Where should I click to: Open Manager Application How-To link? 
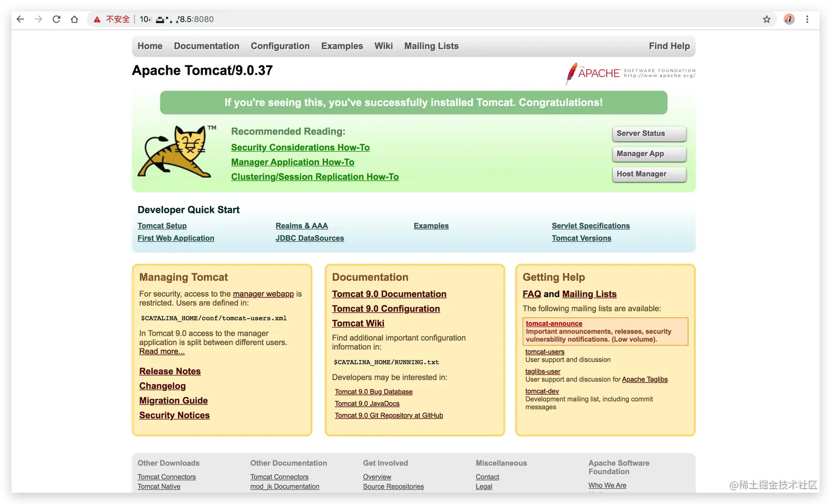pos(292,162)
